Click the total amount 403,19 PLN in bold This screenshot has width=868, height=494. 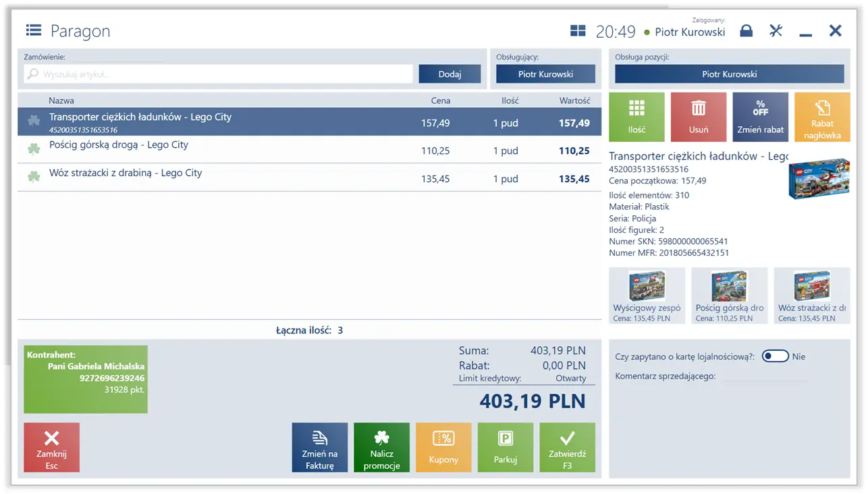[x=533, y=401]
